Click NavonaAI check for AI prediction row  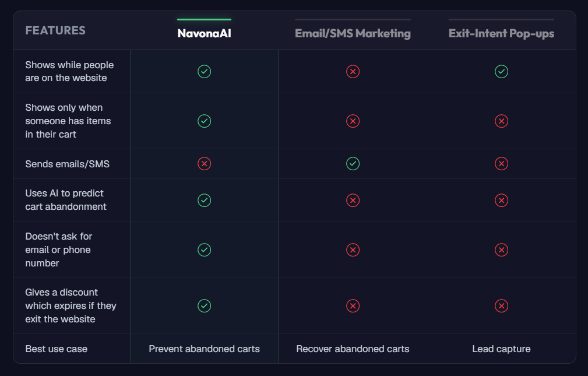tap(204, 200)
